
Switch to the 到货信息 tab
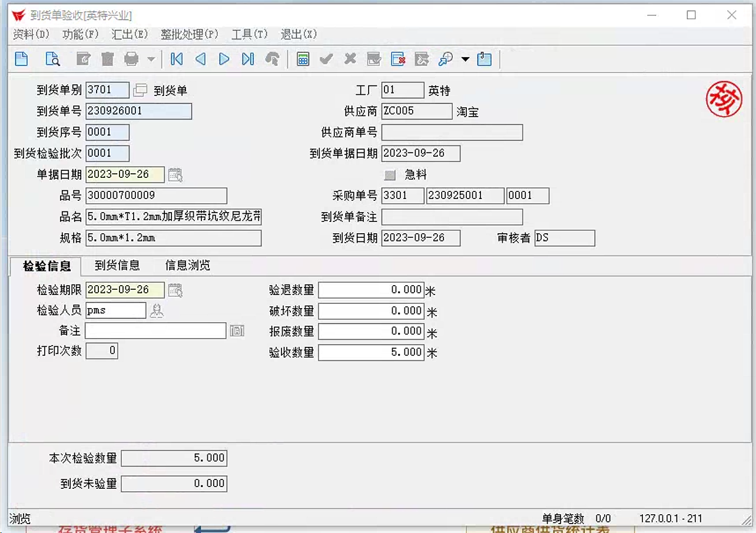(117, 266)
